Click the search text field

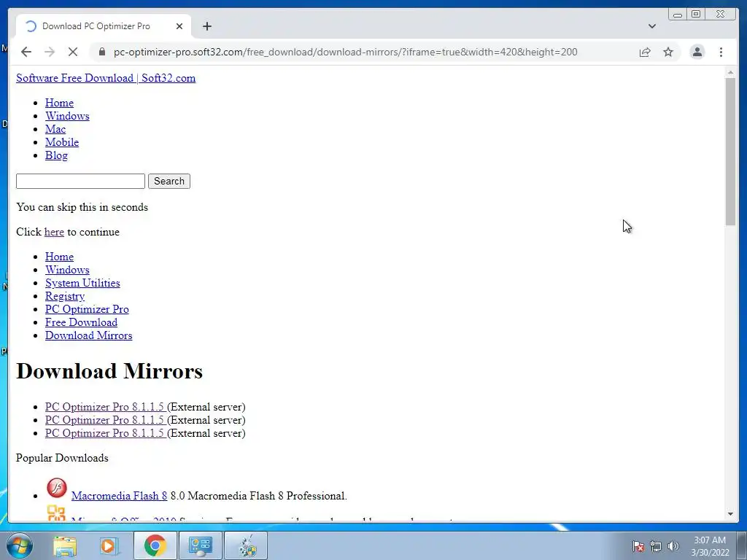point(80,181)
